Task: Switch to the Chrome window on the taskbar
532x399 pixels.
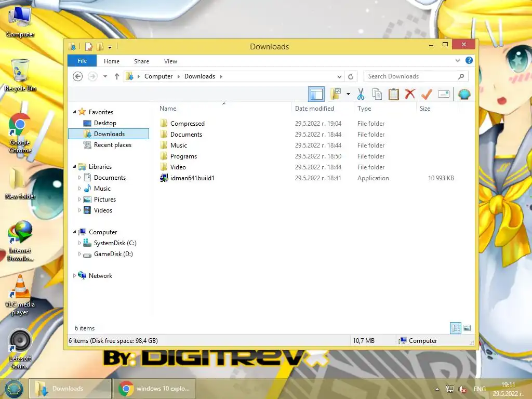Action: pos(154,389)
